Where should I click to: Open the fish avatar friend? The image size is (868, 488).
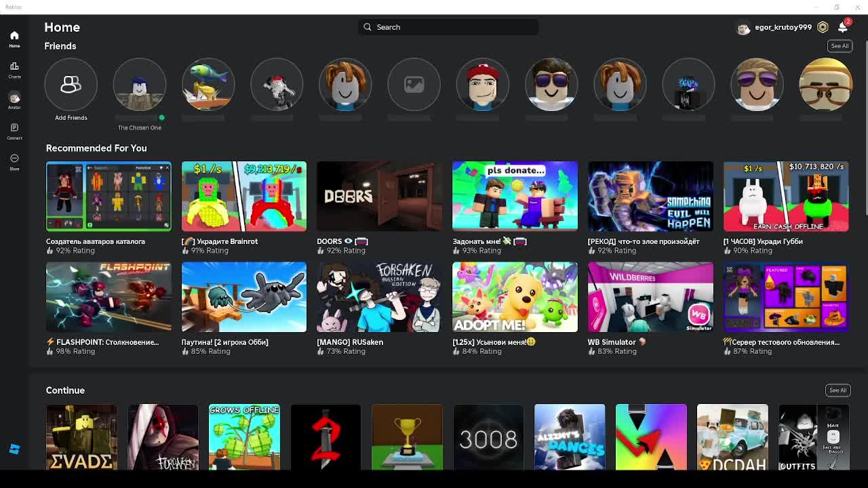[208, 85]
